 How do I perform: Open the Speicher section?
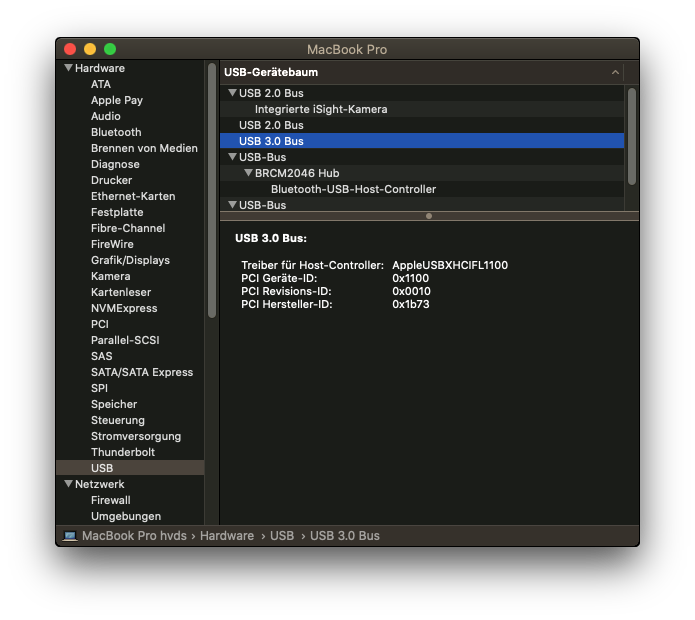click(114, 404)
